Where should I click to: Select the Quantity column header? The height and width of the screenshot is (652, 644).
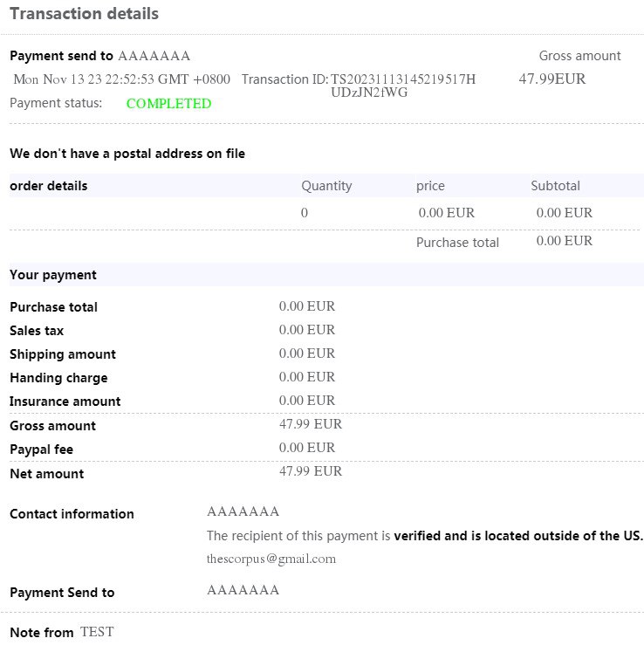coord(326,186)
